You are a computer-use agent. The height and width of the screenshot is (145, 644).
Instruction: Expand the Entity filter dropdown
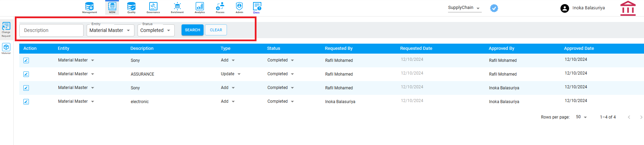[x=110, y=30]
